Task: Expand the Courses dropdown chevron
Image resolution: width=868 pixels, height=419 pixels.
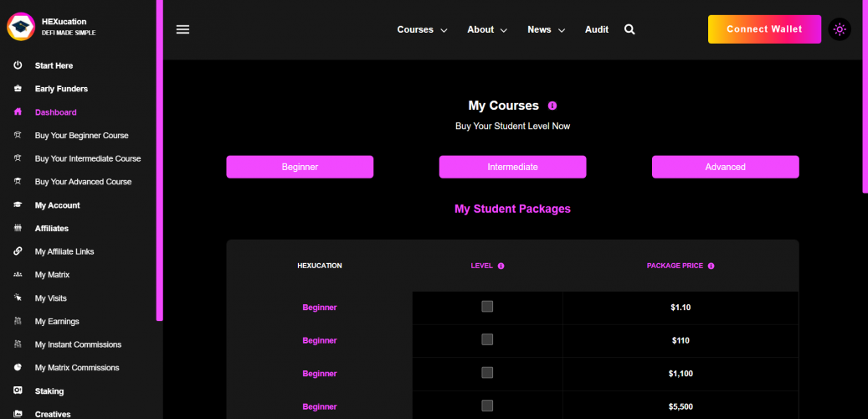Action: 444,30
